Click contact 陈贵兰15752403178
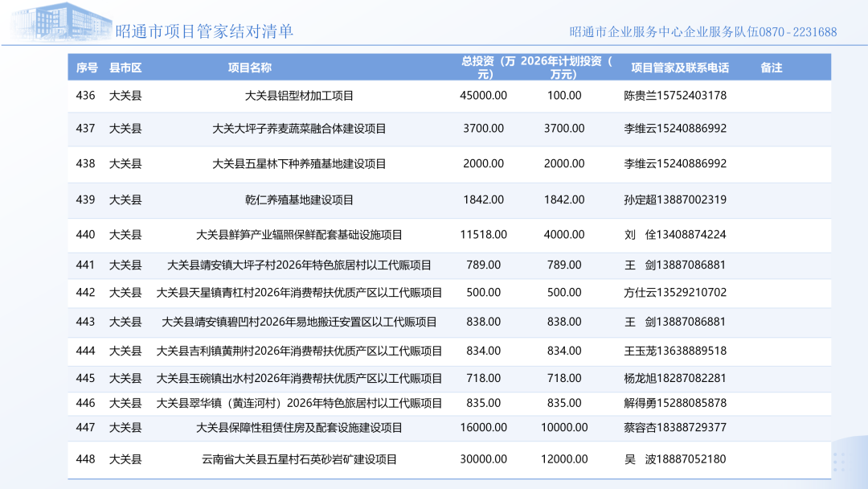 pyautogui.click(x=675, y=95)
